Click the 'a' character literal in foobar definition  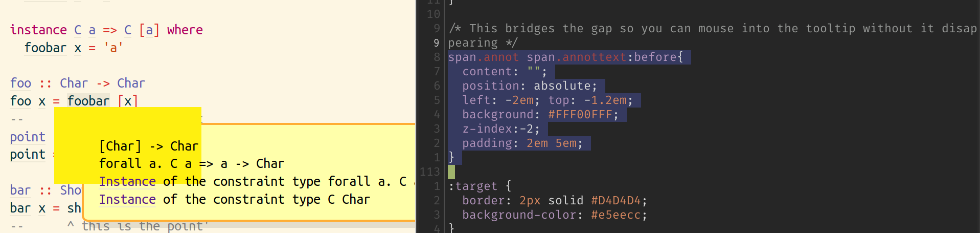point(113,48)
